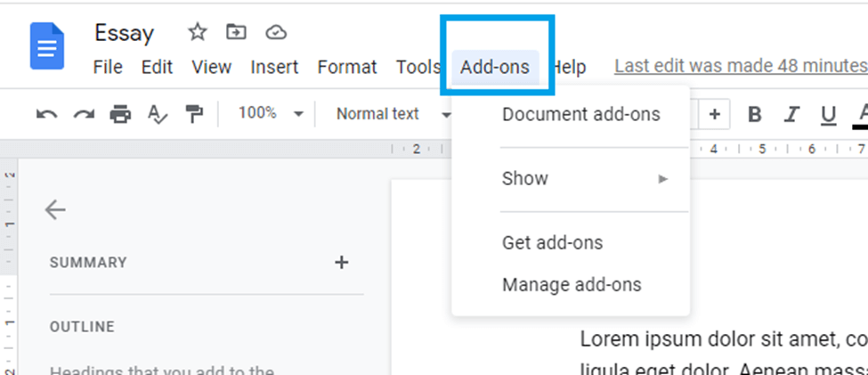Click the text color button

(862, 115)
